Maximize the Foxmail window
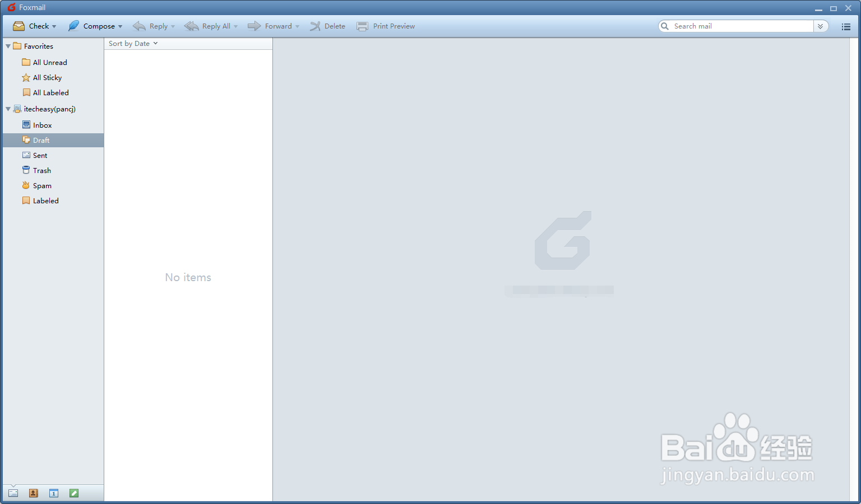Screen dimensions: 861x504 point(834,8)
